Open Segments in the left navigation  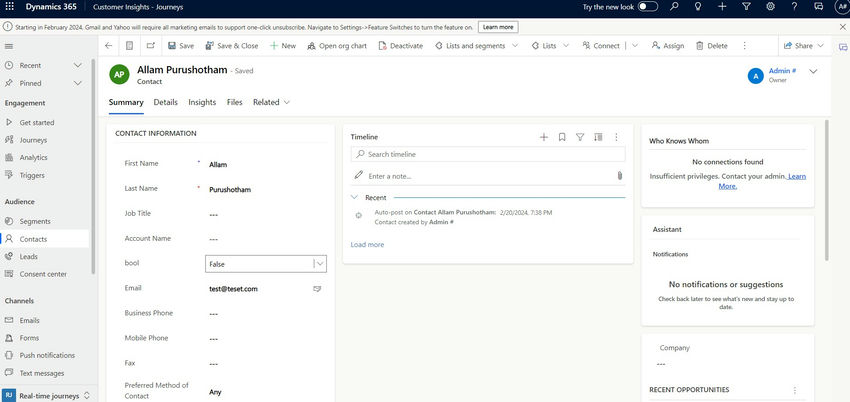[35, 221]
